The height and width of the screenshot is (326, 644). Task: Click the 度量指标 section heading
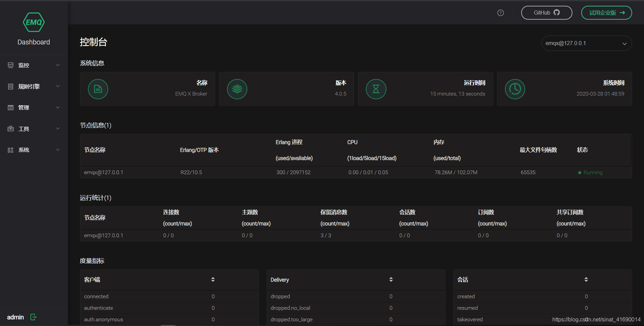point(92,261)
